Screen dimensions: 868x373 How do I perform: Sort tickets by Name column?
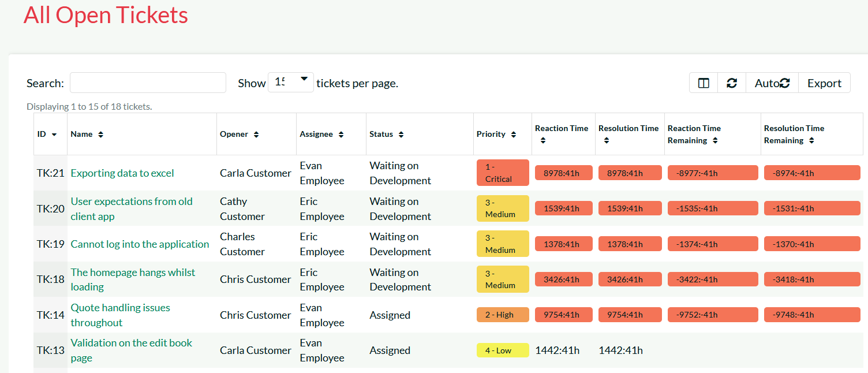click(x=100, y=135)
